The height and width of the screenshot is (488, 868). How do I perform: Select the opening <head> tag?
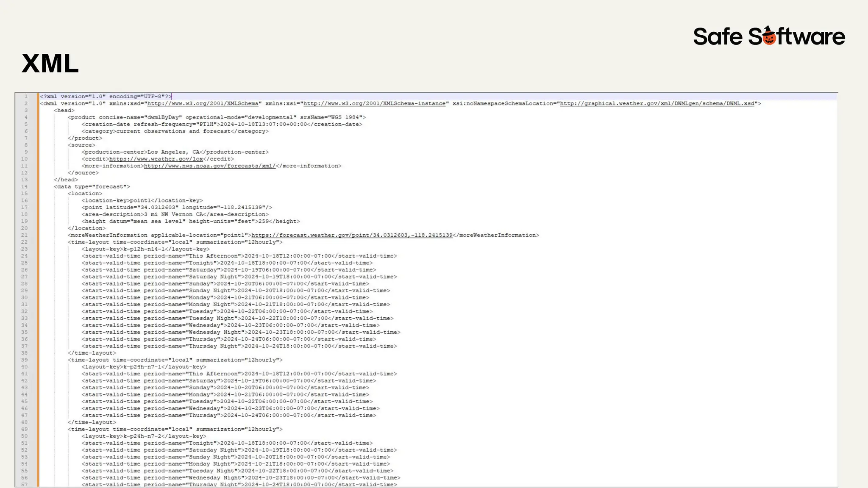pyautogui.click(x=64, y=111)
